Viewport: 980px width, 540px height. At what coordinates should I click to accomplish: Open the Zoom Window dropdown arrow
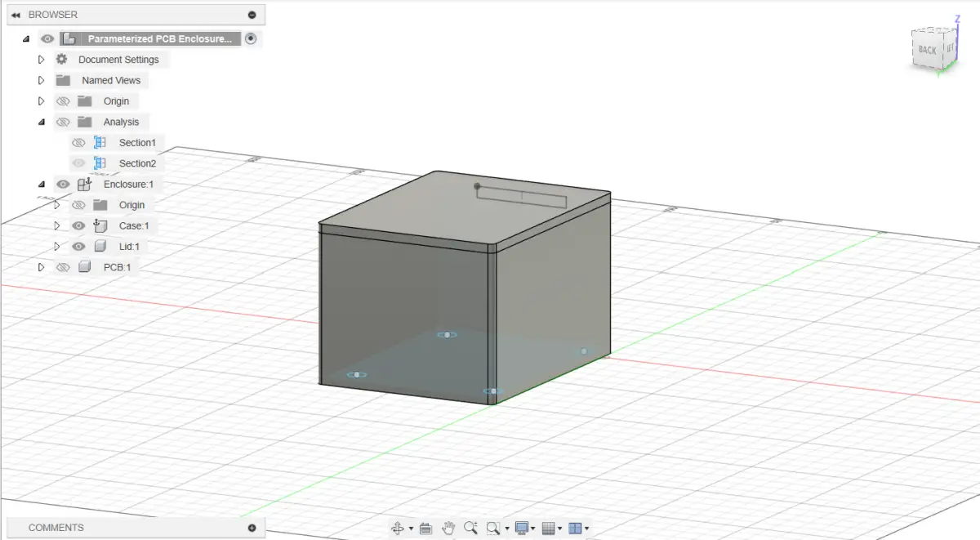click(506, 529)
